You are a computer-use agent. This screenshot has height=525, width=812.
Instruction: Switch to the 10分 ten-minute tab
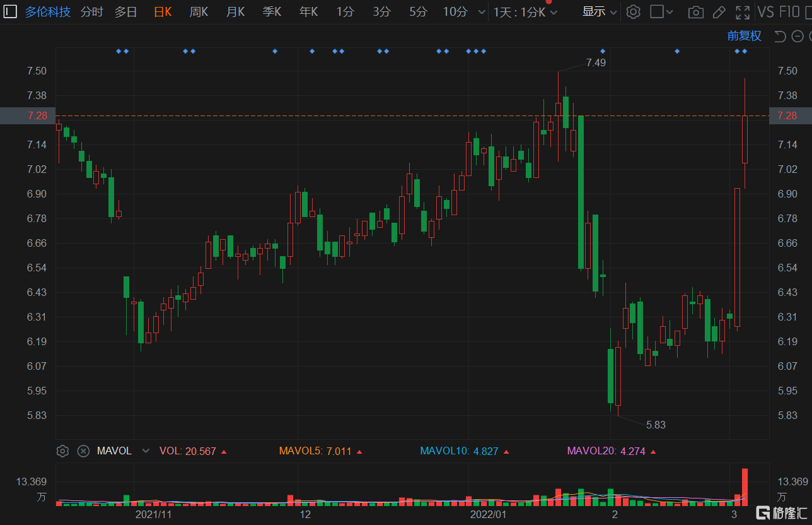(x=455, y=11)
